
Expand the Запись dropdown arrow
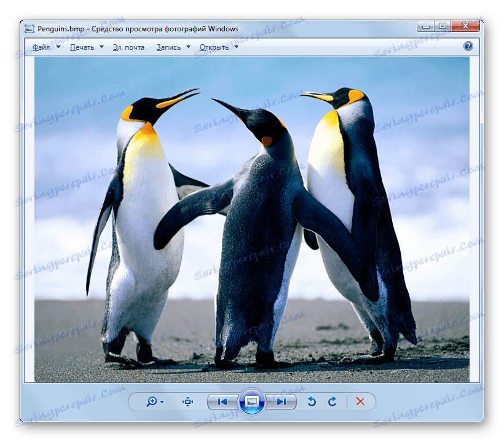[x=188, y=47]
